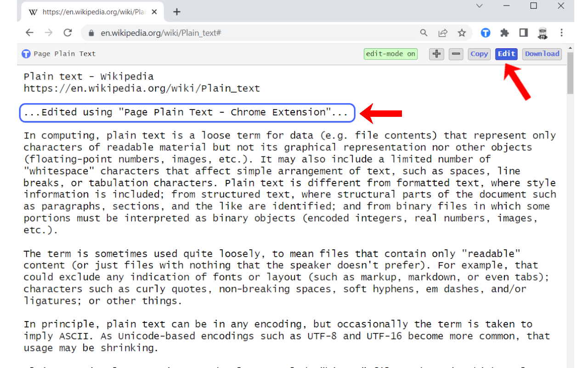Click the zoom magnifier icon in address bar
588x368 pixels.
click(x=424, y=33)
